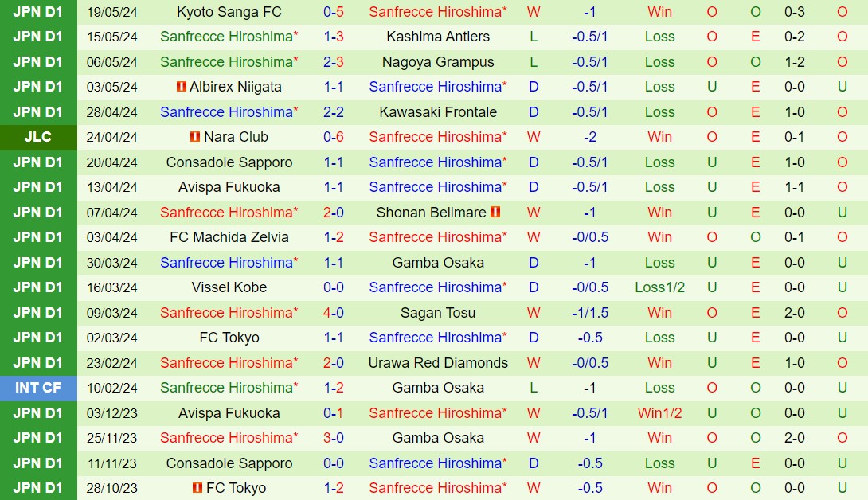
Task: Click the 0-5 score of the Kyoto match
Action: [x=334, y=12]
